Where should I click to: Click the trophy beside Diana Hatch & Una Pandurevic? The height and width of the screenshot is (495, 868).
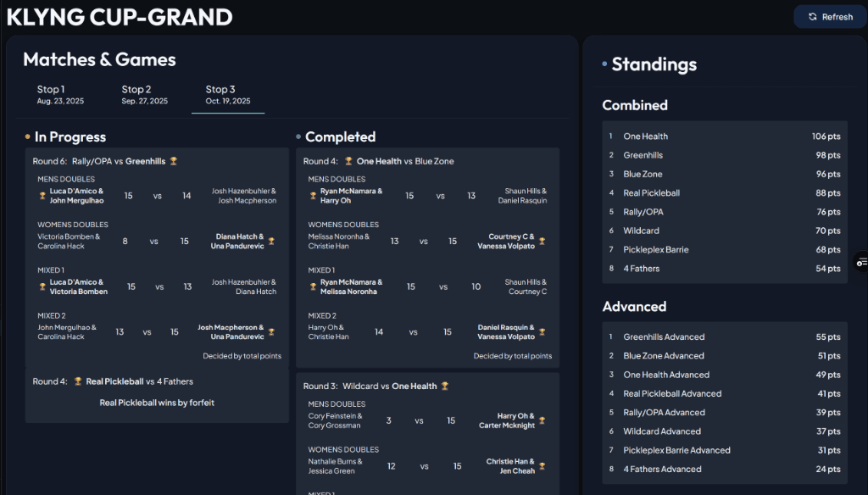271,241
